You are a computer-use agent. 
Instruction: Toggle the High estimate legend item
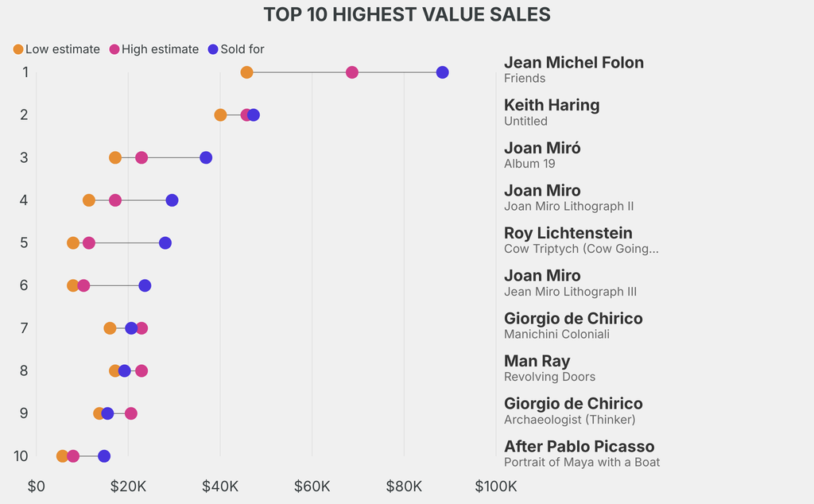[154, 49]
